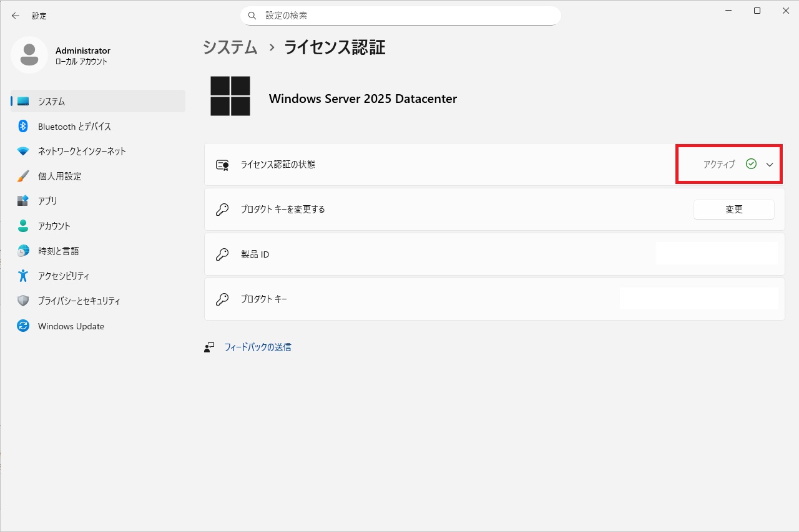Viewport: 799px width, 532px height.
Task: Click the key icon beside プロダクト キーを変更する
Action: (222, 210)
